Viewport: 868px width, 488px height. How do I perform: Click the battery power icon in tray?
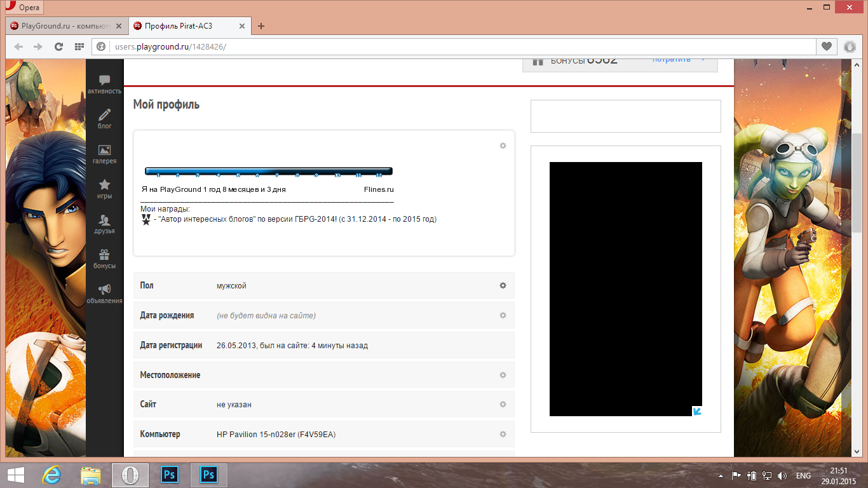click(x=752, y=476)
